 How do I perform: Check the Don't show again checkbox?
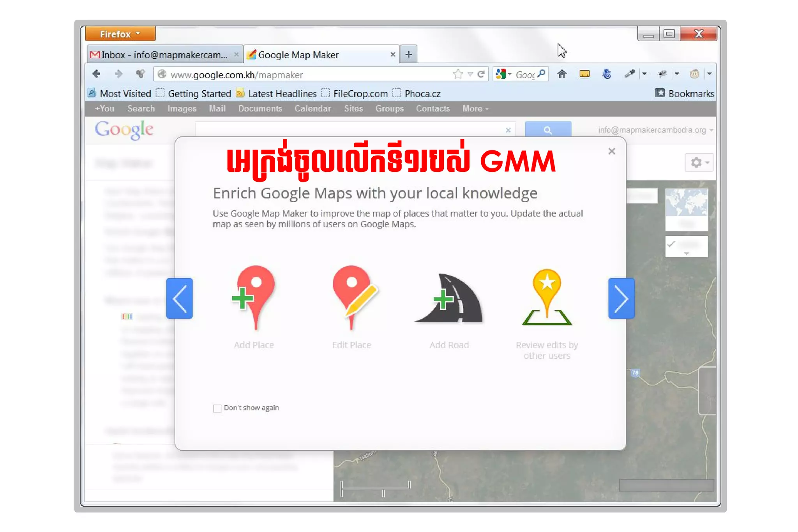(x=217, y=408)
